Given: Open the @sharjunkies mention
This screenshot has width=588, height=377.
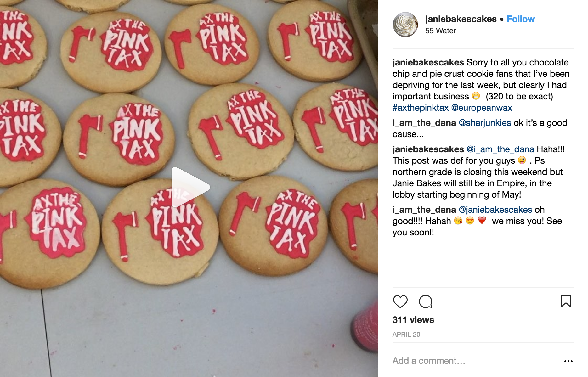Looking at the screenshot, I should 485,123.
